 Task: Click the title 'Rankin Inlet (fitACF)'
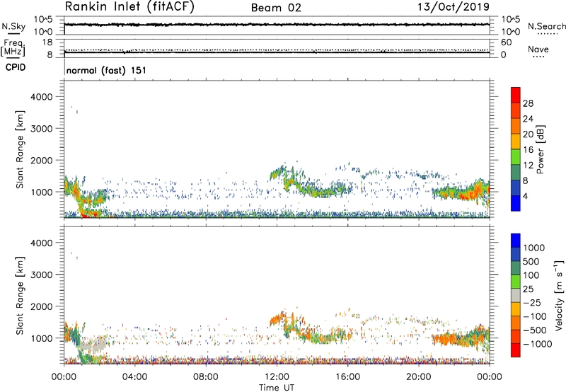point(129,7)
